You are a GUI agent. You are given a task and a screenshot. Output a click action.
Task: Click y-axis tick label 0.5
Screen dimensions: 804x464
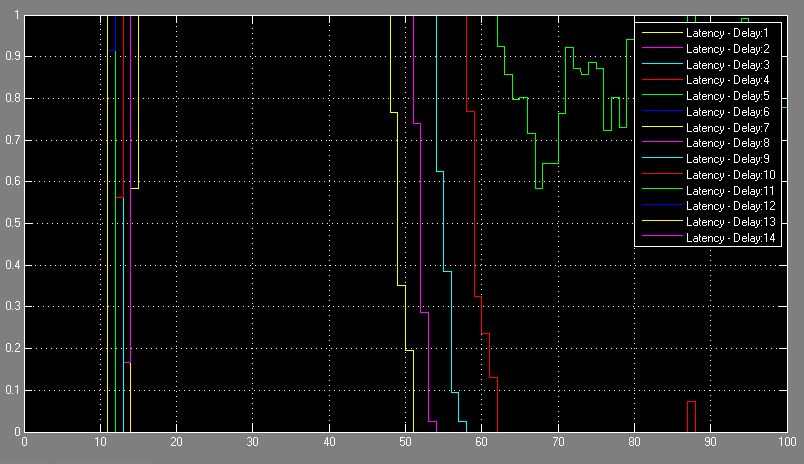[x=12, y=223]
